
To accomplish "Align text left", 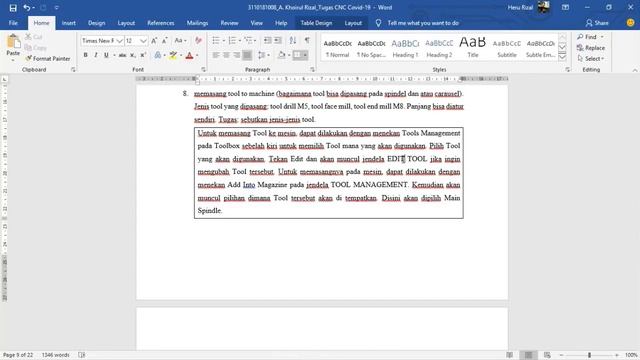I will point(216,55).
